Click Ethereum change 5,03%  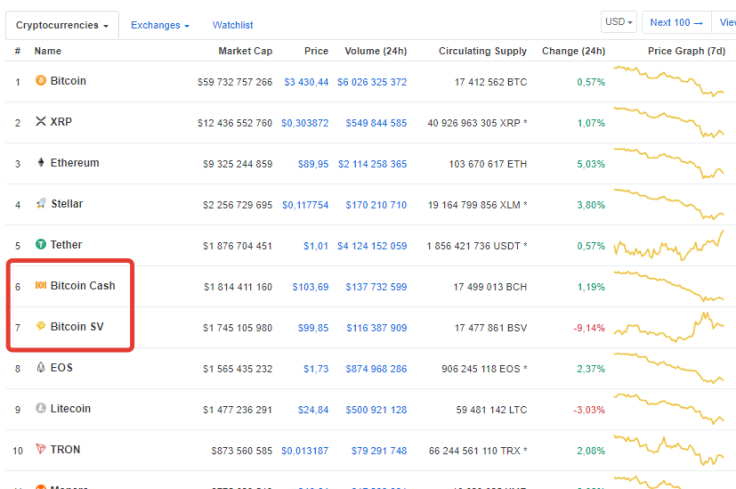coord(591,164)
